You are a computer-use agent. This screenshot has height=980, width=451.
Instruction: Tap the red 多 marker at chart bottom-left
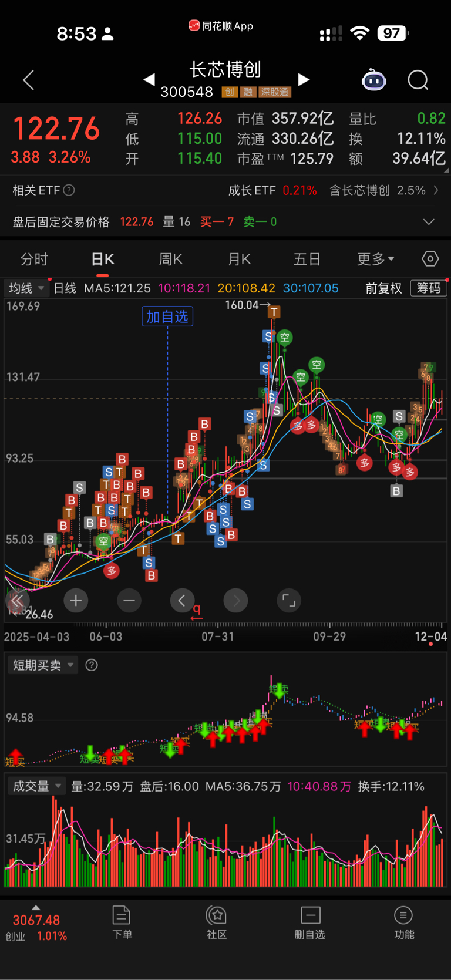[112, 570]
